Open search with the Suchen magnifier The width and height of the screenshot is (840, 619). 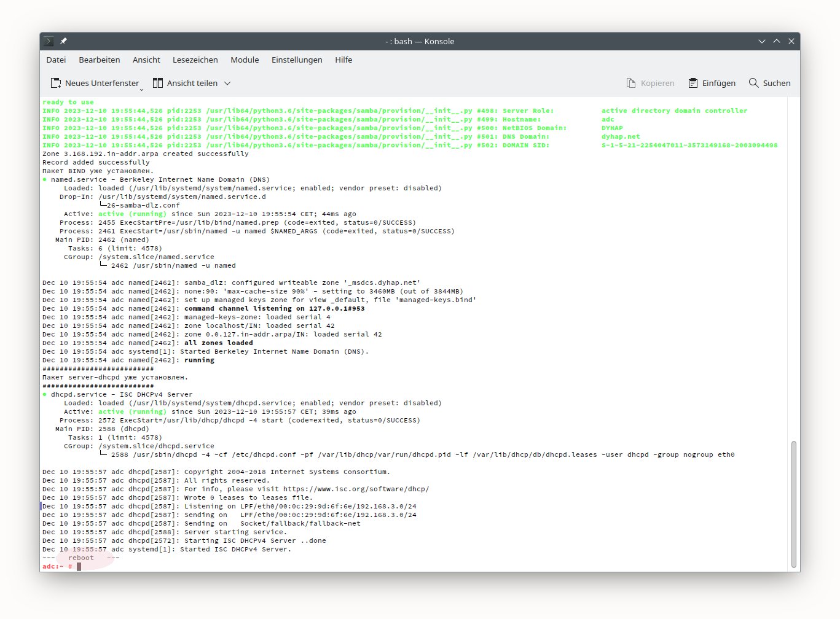[x=753, y=83]
